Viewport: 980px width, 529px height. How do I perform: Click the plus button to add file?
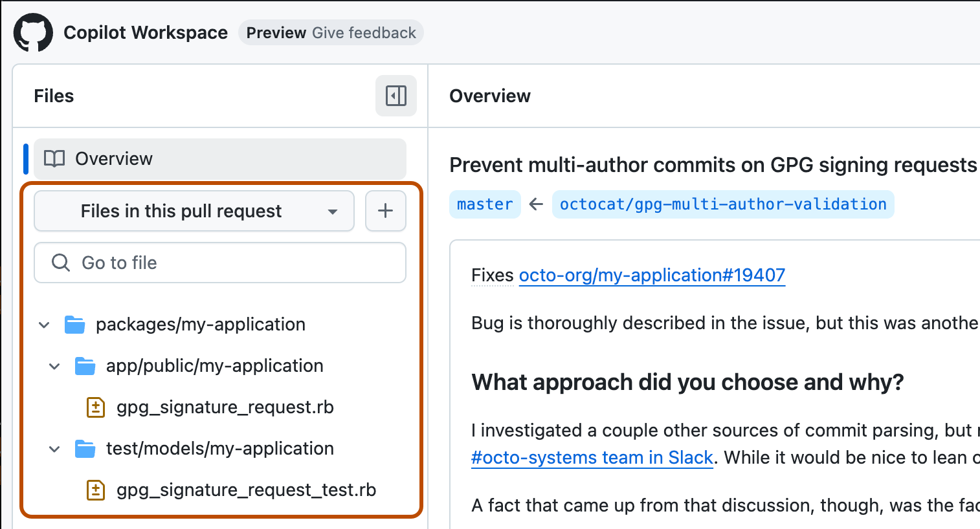[x=386, y=211]
